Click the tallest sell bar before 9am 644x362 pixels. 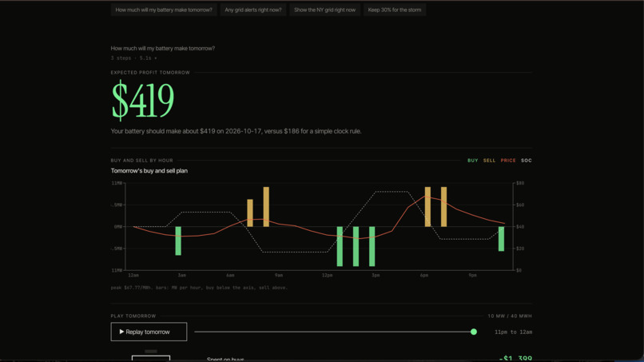(266, 207)
